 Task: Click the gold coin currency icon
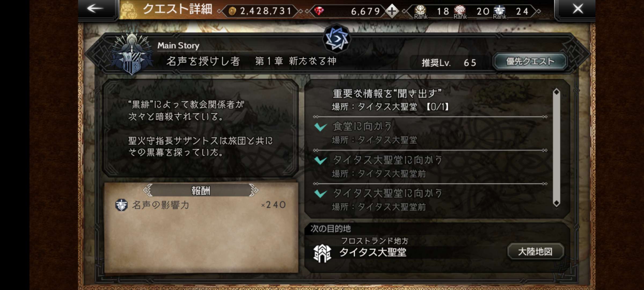click(x=232, y=11)
